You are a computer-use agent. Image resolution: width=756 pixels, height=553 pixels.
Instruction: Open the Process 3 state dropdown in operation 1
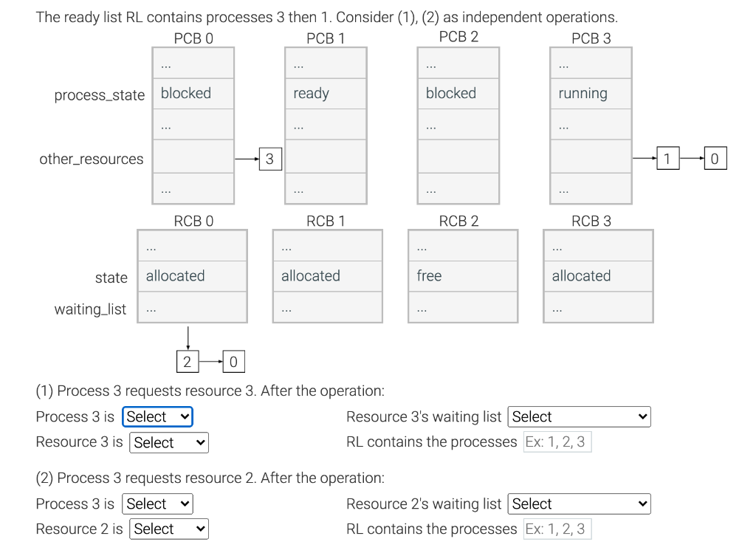pos(157,416)
